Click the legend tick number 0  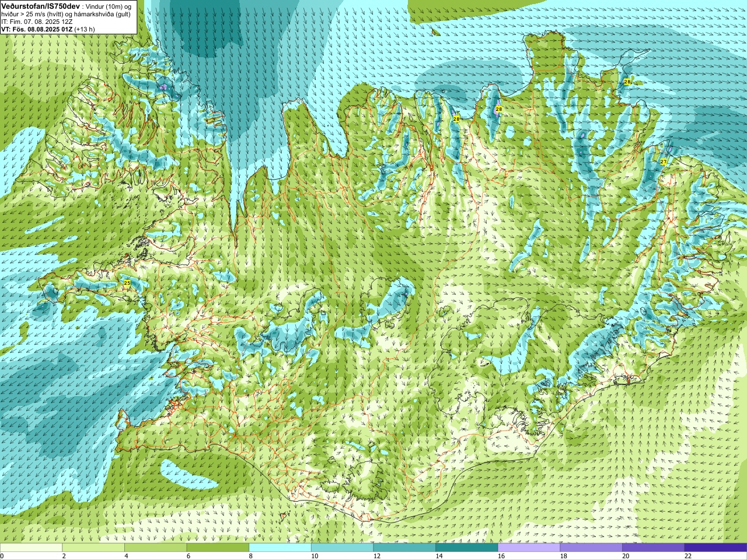[x=2, y=556]
